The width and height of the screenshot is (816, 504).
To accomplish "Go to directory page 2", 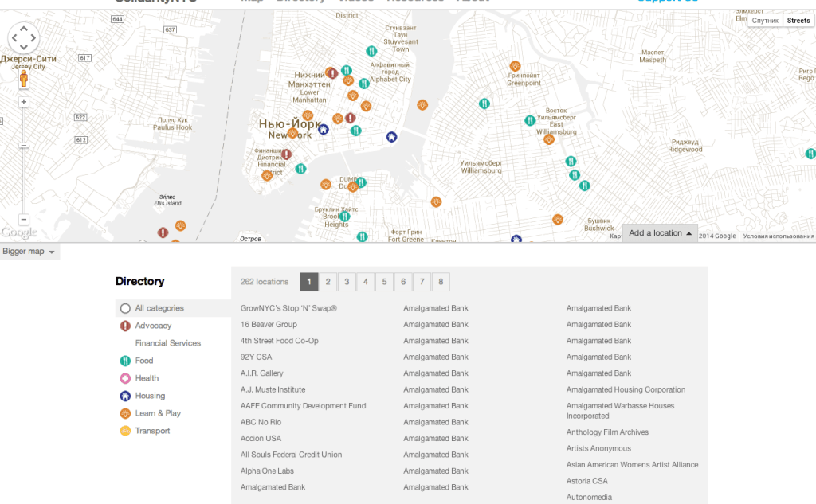I will [x=328, y=282].
